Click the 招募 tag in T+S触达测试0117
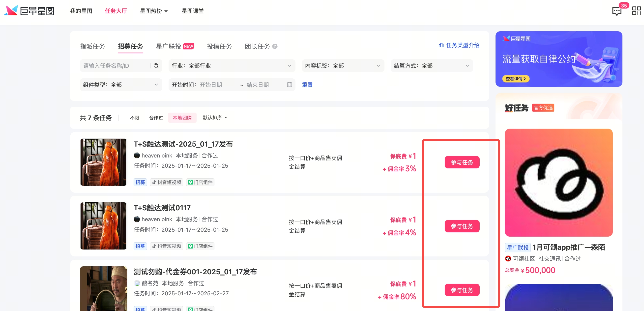This screenshot has height=311, width=644. (x=140, y=246)
